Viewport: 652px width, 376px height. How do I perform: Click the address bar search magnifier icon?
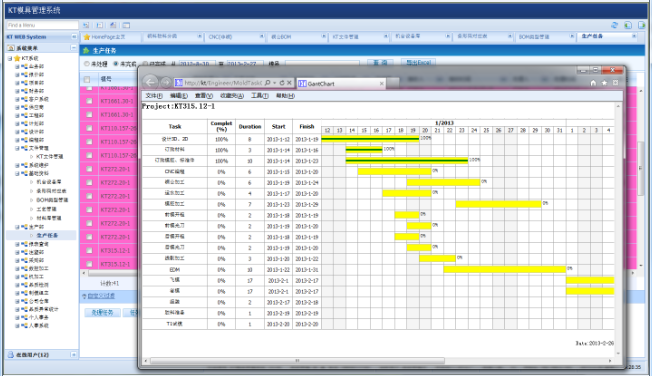267,83
